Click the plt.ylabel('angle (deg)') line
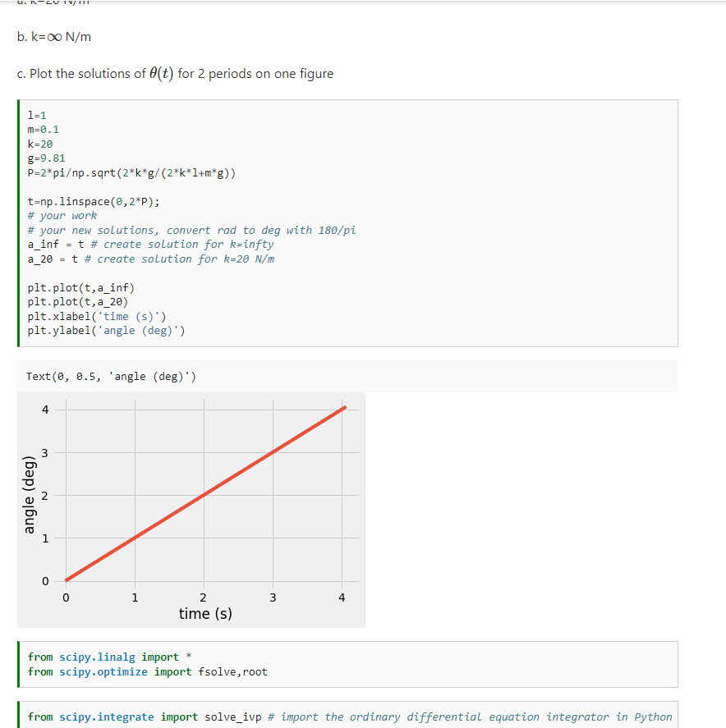 (x=106, y=331)
